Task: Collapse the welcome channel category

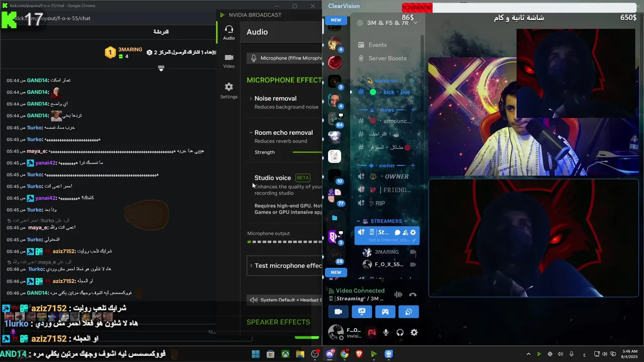Action: click(x=386, y=80)
